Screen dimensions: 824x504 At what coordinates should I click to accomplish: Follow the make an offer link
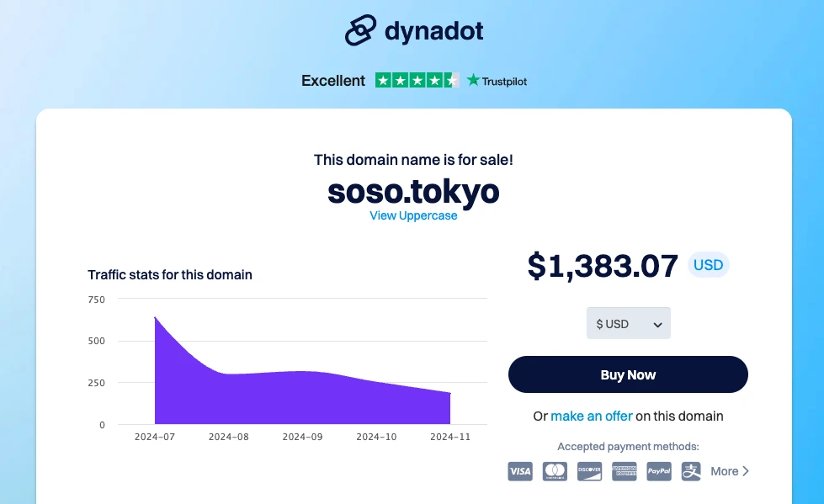590,416
